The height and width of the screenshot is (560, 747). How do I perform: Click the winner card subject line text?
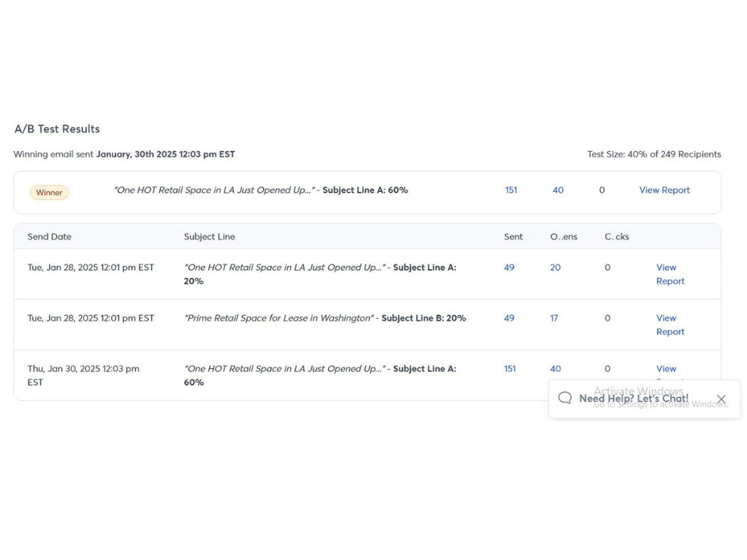[x=261, y=190]
